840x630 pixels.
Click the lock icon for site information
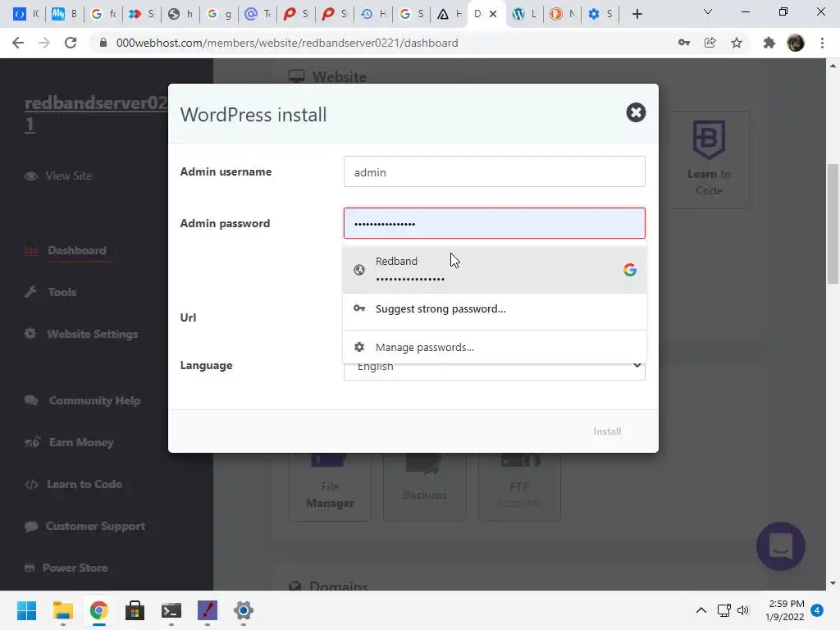pyautogui.click(x=103, y=43)
